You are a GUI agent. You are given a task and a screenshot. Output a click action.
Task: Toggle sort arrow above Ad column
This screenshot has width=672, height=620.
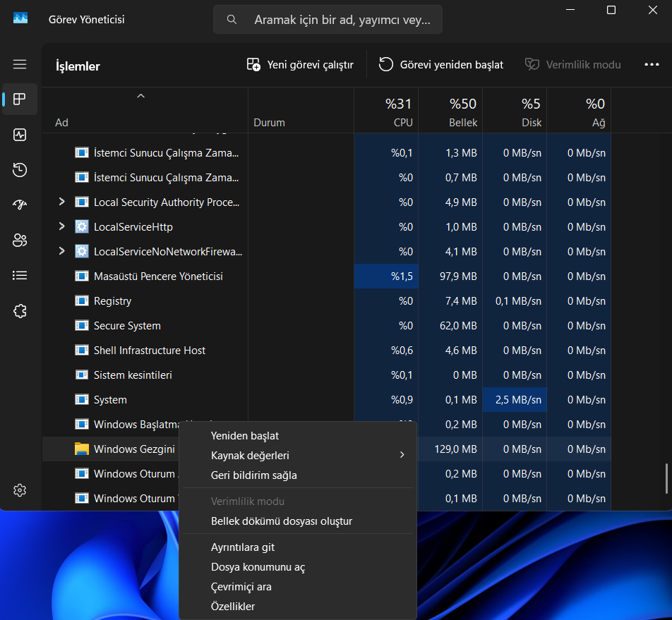point(140,97)
